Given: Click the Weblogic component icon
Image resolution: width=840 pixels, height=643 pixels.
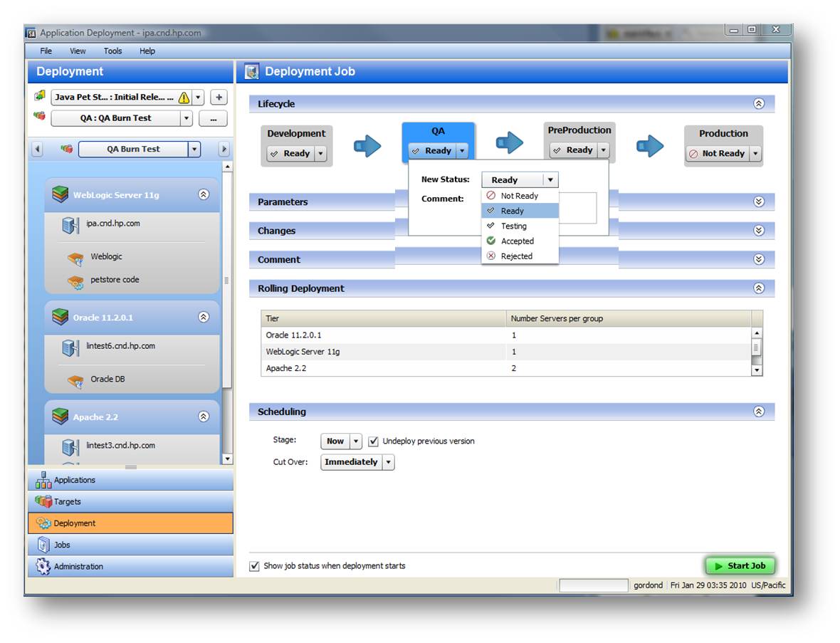Looking at the screenshot, I should [75, 258].
